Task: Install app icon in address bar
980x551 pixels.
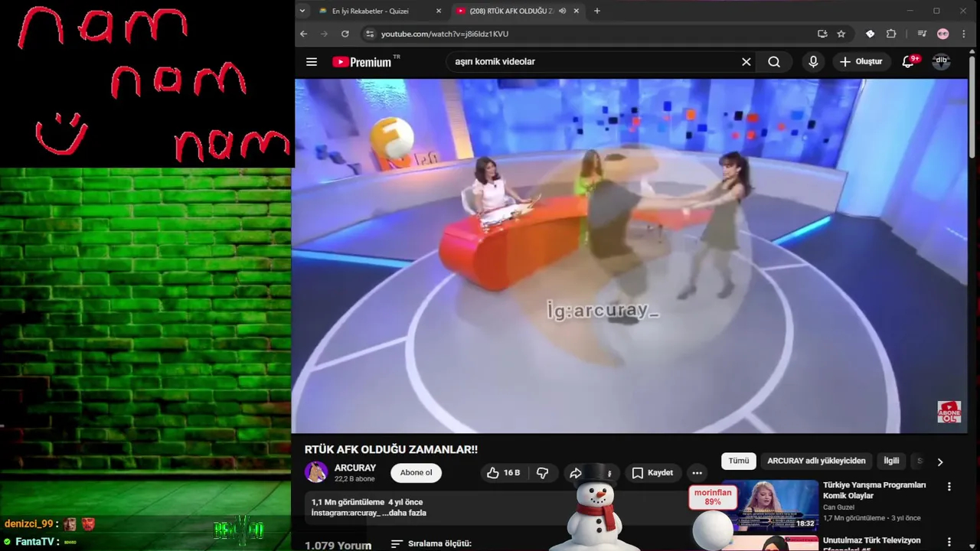Action: pyautogui.click(x=822, y=34)
